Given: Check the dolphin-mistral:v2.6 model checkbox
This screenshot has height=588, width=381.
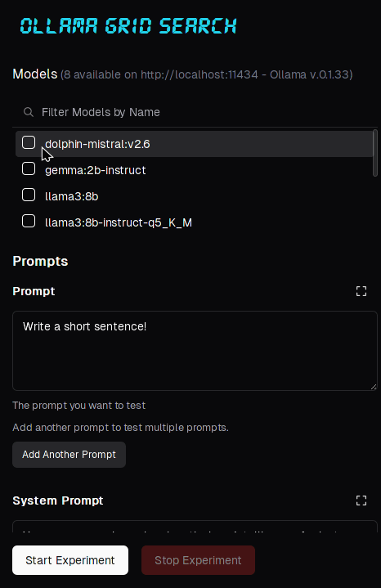Looking at the screenshot, I should 29,142.
